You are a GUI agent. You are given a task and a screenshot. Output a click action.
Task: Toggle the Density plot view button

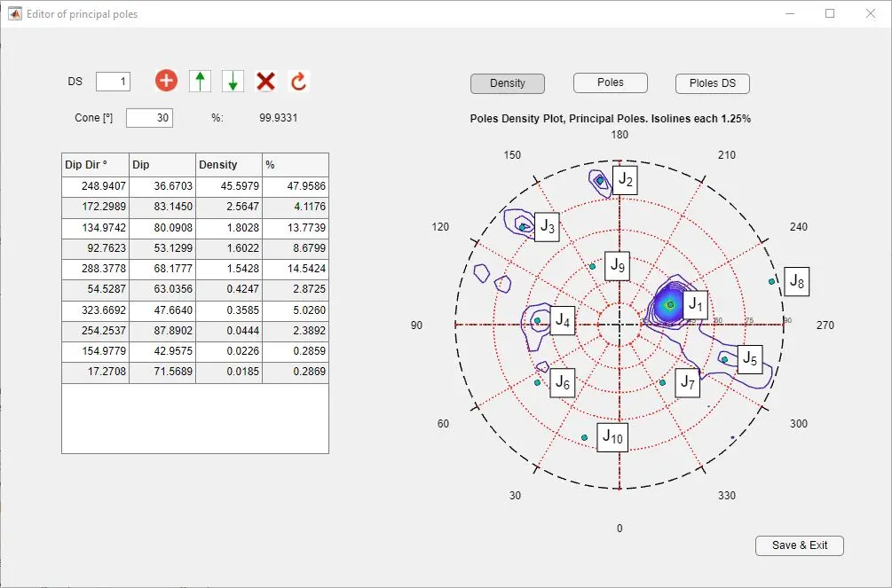507,83
